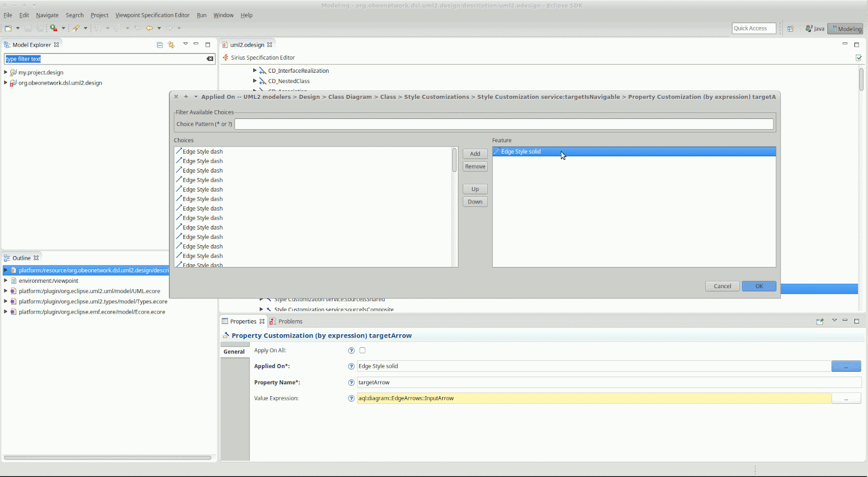Select the Properties tab
The image size is (868, 477).
pos(244,321)
